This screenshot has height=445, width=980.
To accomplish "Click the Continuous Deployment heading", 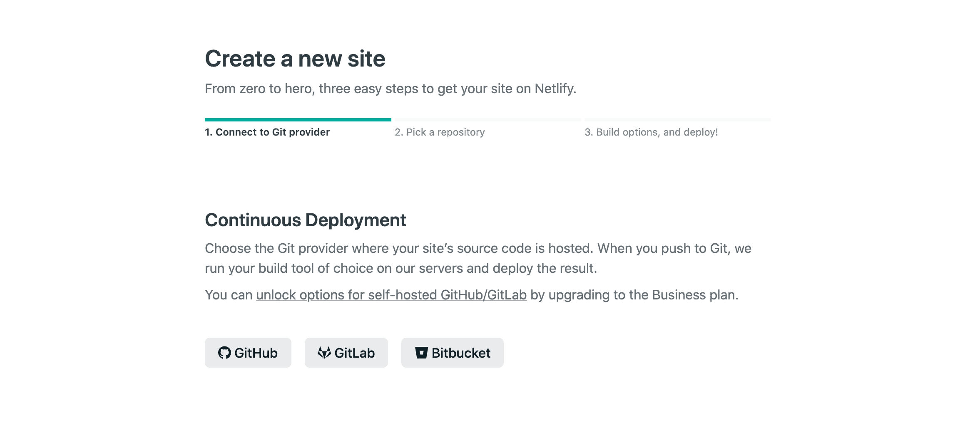I will tap(306, 220).
